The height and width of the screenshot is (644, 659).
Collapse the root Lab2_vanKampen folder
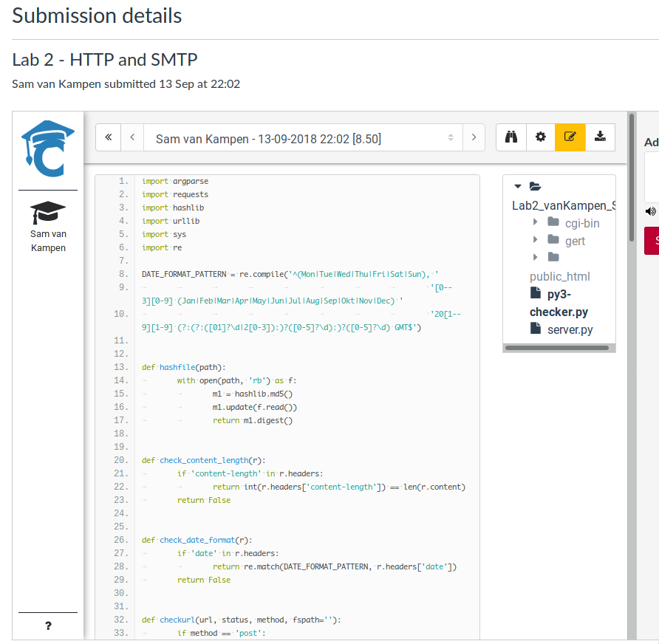pos(518,187)
